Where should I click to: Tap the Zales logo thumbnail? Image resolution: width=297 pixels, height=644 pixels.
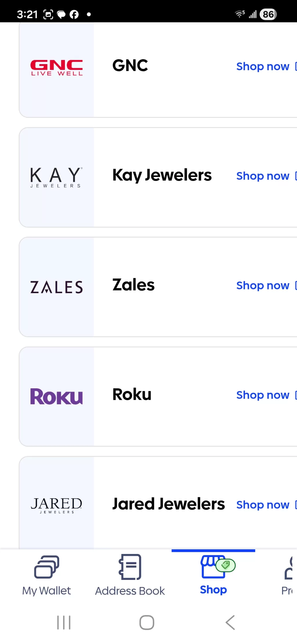coord(57,287)
